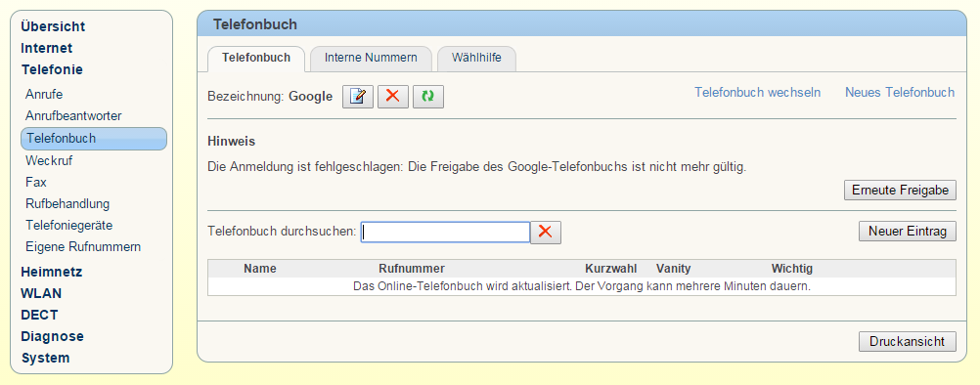Click the Bezeichnung Google label
Viewport: 980px width, 385px height.
click(x=270, y=97)
